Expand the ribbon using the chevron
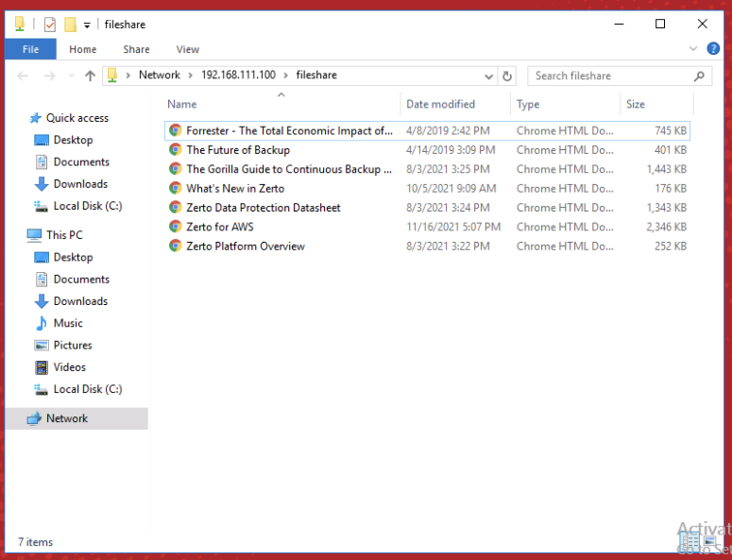732x560 pixels. coord(693,48)
